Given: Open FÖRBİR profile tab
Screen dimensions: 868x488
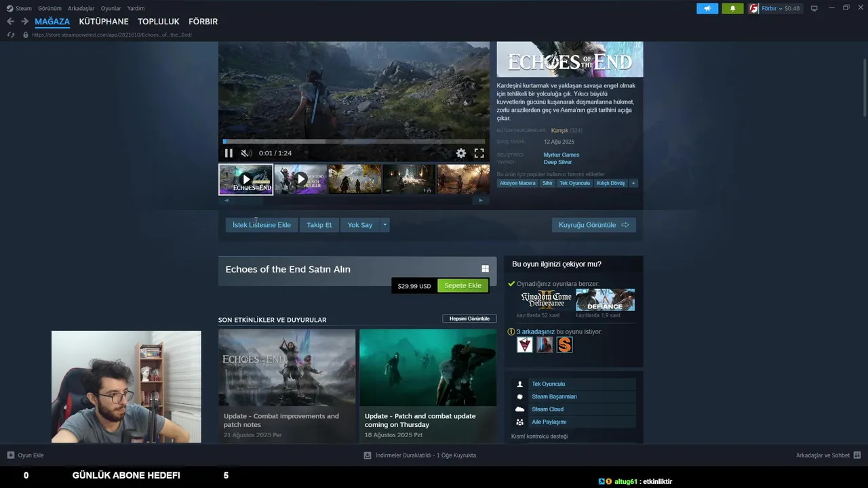Looking at the screenshot, I should pyautogui.click(x=203, y=22).
